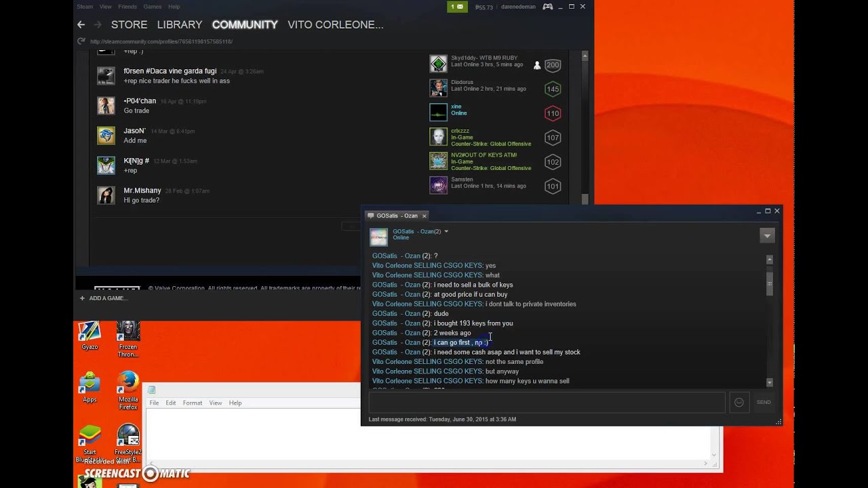Open Edit menu in Notepad
The width and height of the screenshot is (868, 488).
click(x=171, y=403)
